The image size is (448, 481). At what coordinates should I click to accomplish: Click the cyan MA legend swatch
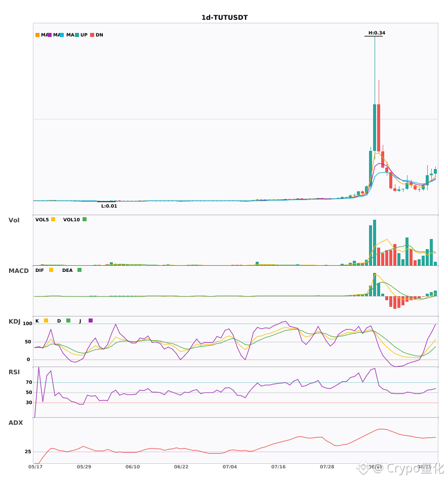(x=62, y=35)
